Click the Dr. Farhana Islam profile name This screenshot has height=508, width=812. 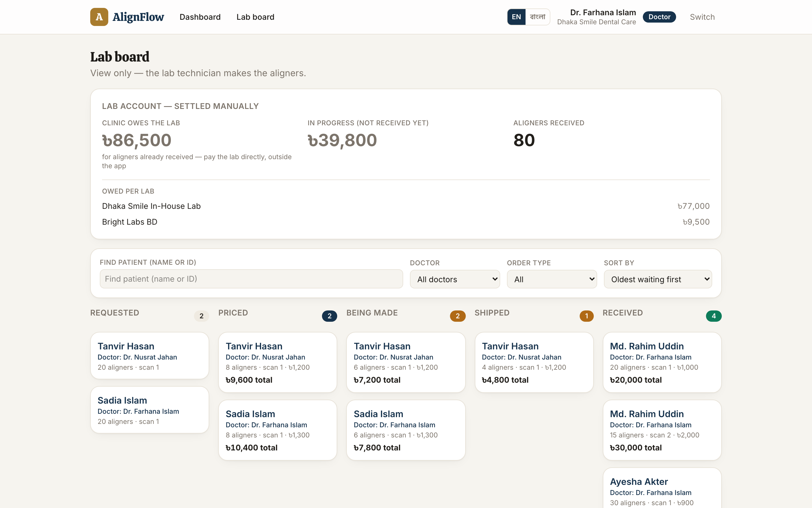(x=603, y=12)
